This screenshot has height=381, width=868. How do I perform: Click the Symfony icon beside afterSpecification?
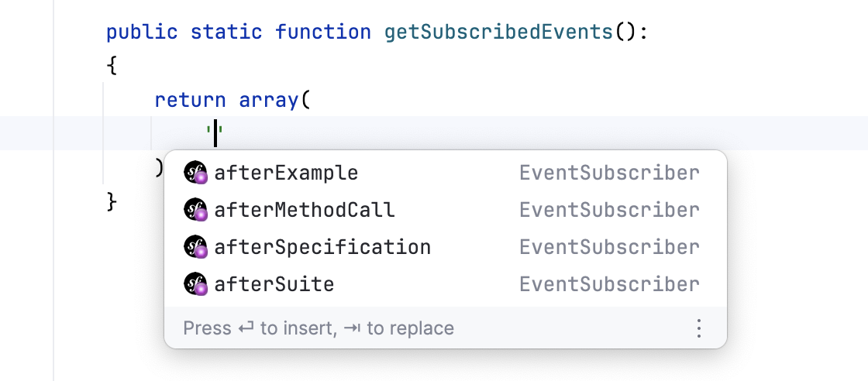(x=195, y=247)
